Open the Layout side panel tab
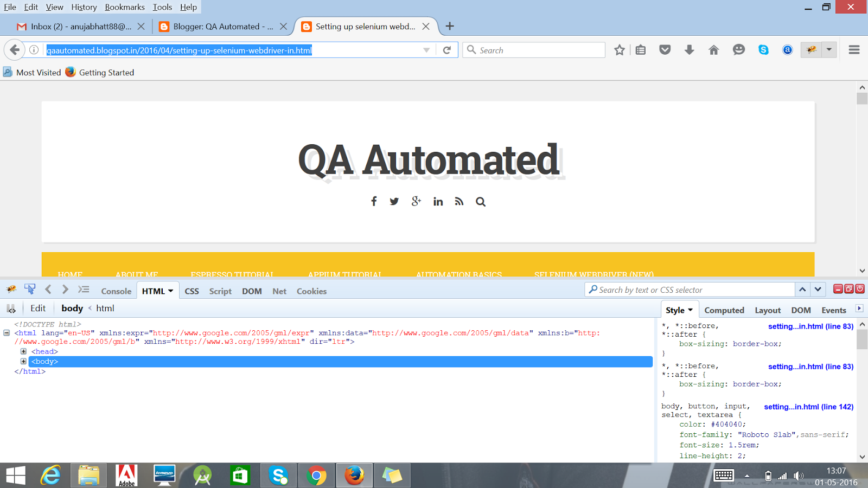The image size is (868, 488). [768, 310]
